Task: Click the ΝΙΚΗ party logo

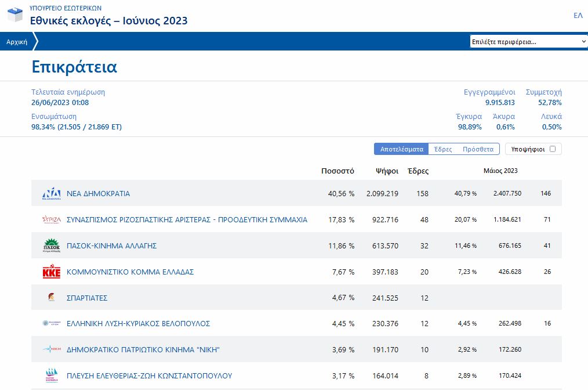Action: point(52,349)
